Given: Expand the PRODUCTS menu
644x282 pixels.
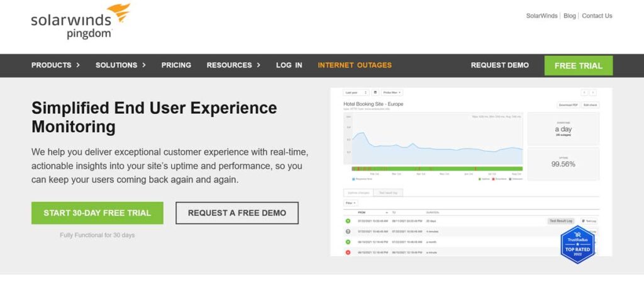Looking at the screenshot, I should pyautogui.click(x=55, y=65).
